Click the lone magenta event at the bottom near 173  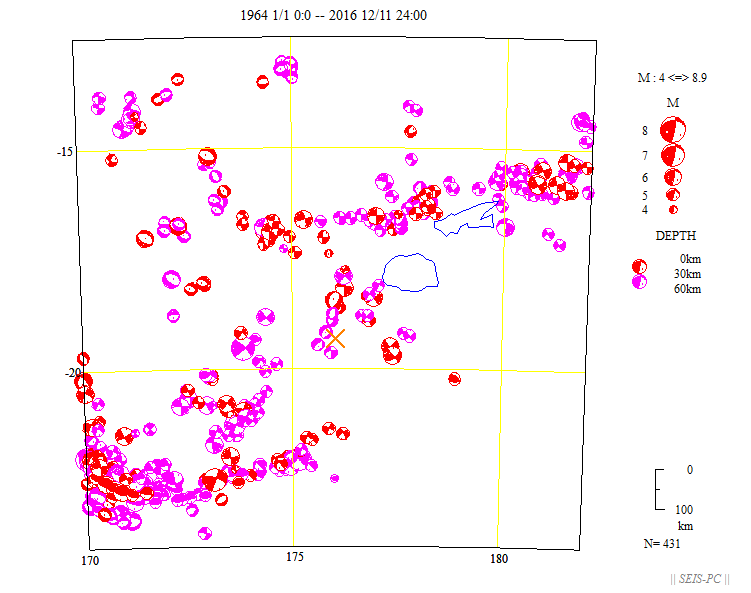pos(205,533)
